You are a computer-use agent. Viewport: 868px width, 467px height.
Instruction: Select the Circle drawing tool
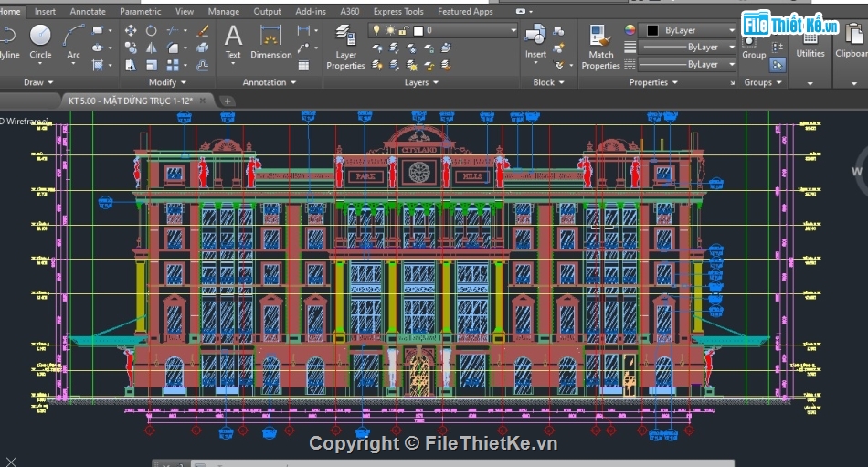[40, 41]
